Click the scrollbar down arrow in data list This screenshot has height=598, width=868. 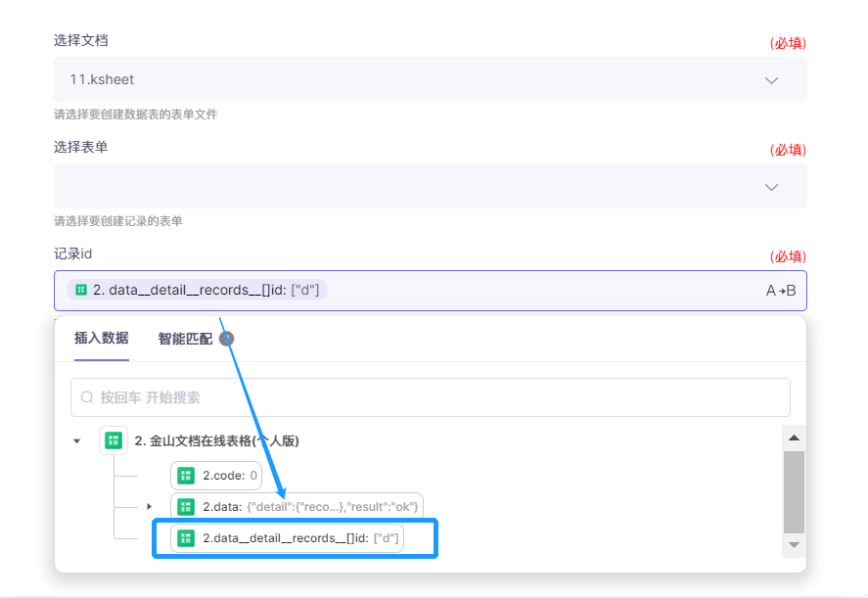794,545
